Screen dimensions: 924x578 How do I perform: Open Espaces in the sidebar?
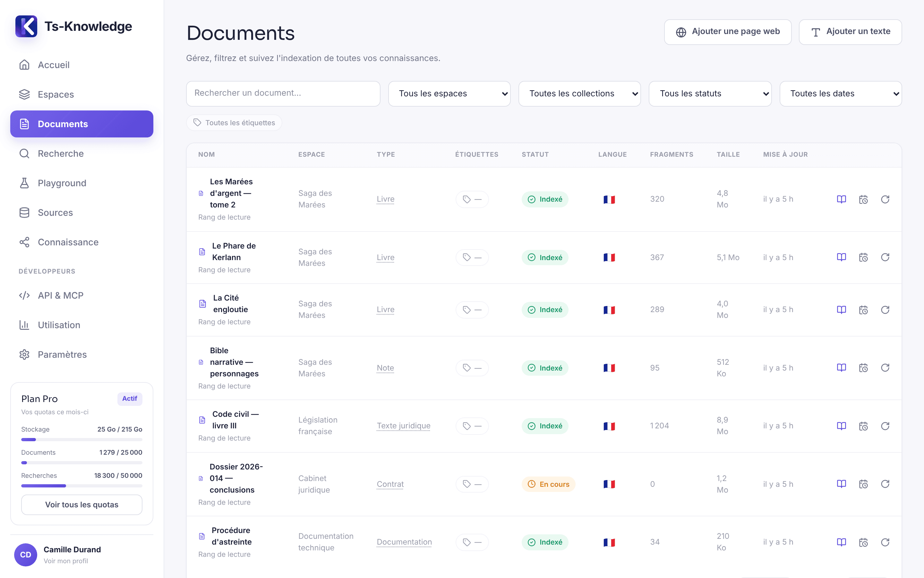click(x=82, y=94)
